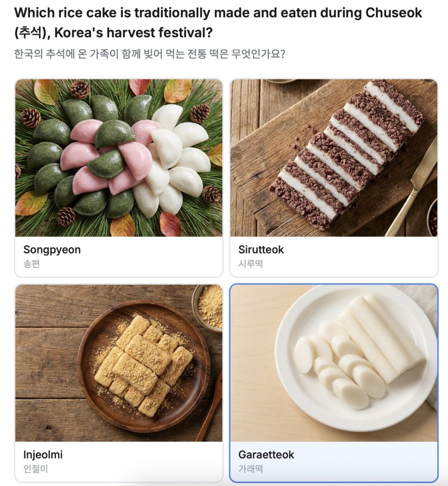Click the Korean question subtitle
Image resolution: width=448 pixels, height=486 pixels.
pos(149,53)
